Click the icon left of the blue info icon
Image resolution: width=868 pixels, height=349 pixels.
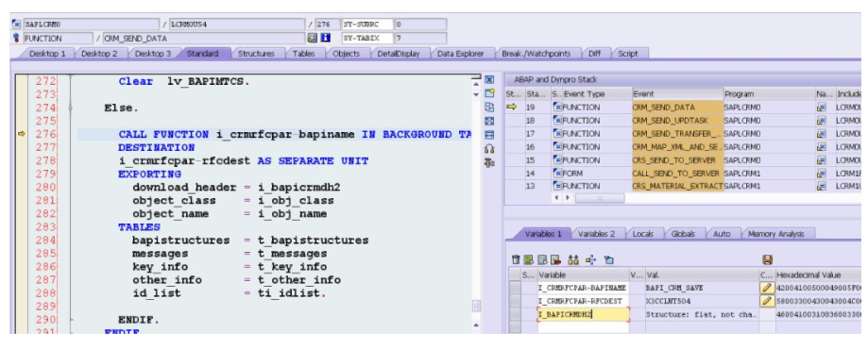click(313, 38)
